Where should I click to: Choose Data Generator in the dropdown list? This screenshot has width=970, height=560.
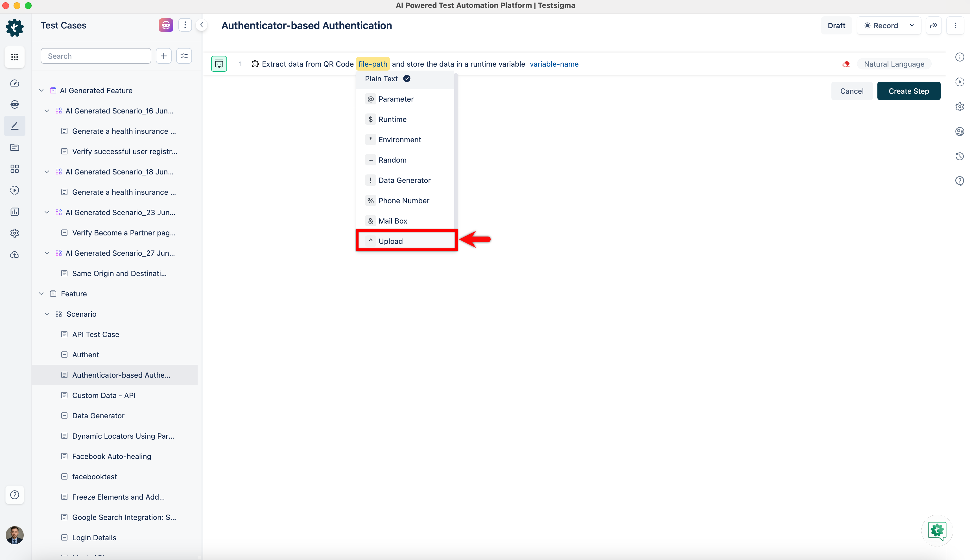click(x=404, y=180)
